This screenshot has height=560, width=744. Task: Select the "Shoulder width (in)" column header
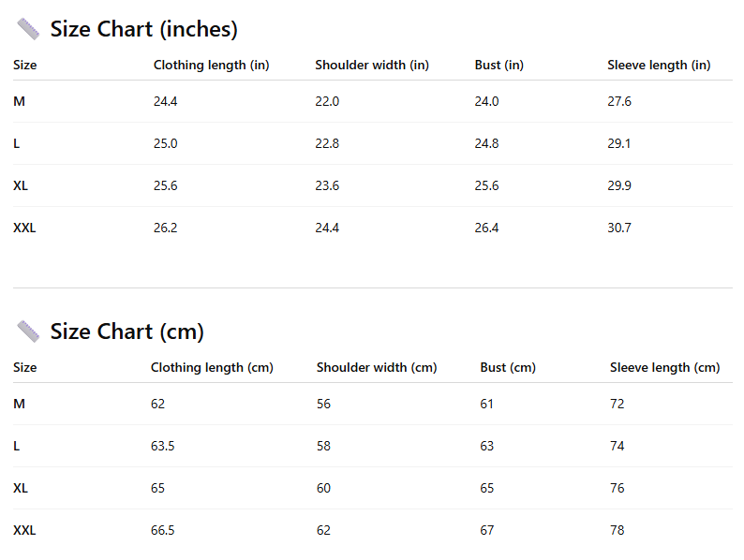tap(372, 65)
